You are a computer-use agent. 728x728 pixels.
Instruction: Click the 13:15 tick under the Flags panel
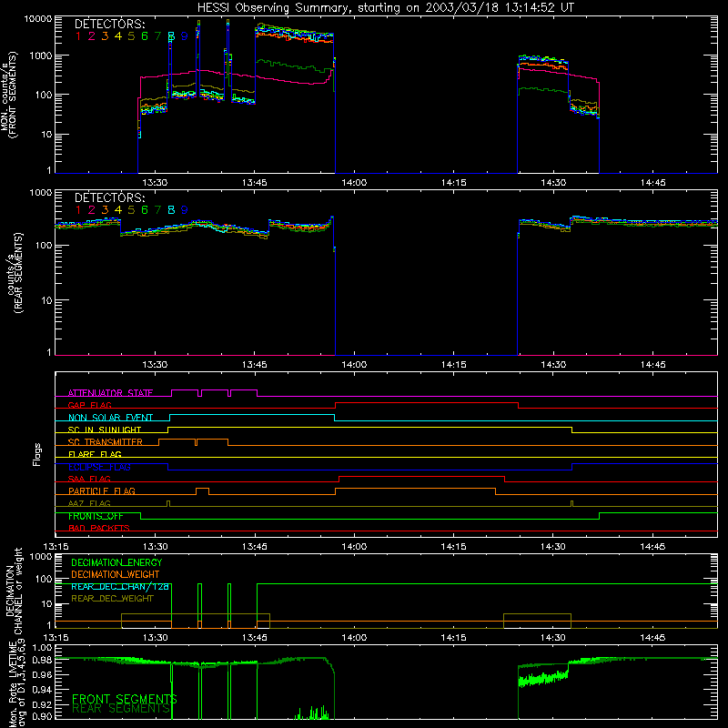[x=56, y=547]
